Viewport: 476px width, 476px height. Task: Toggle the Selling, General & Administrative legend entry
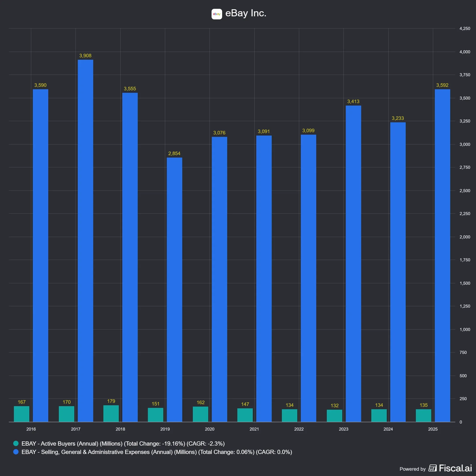[152, 452]
